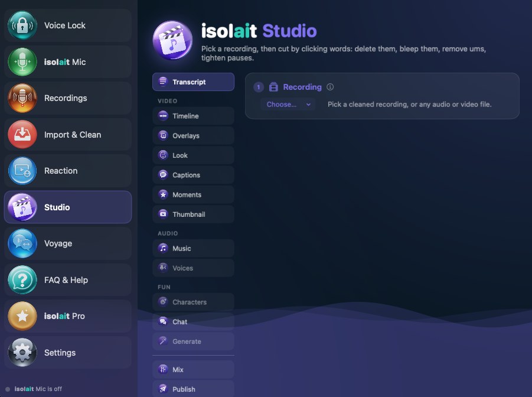
Task: Open the Look tab label
Action: (x=180, y=155)
